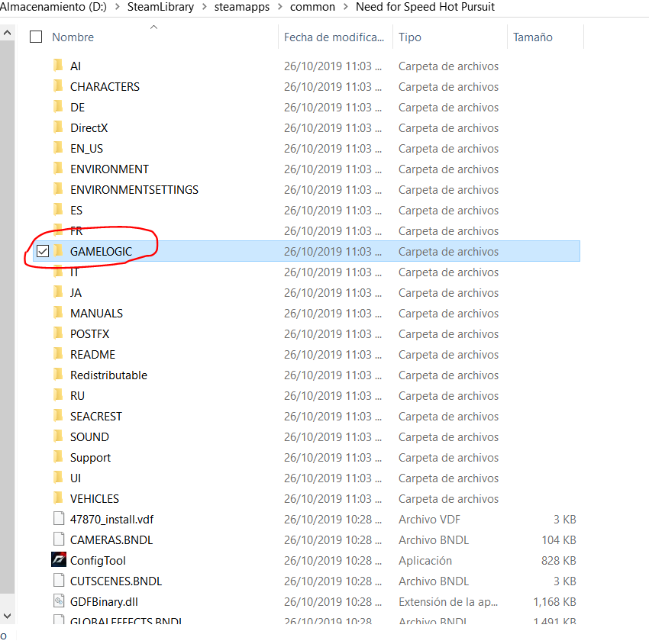Click the CHARACTERS folder icon
649x644 pixels.
(58, 86)
